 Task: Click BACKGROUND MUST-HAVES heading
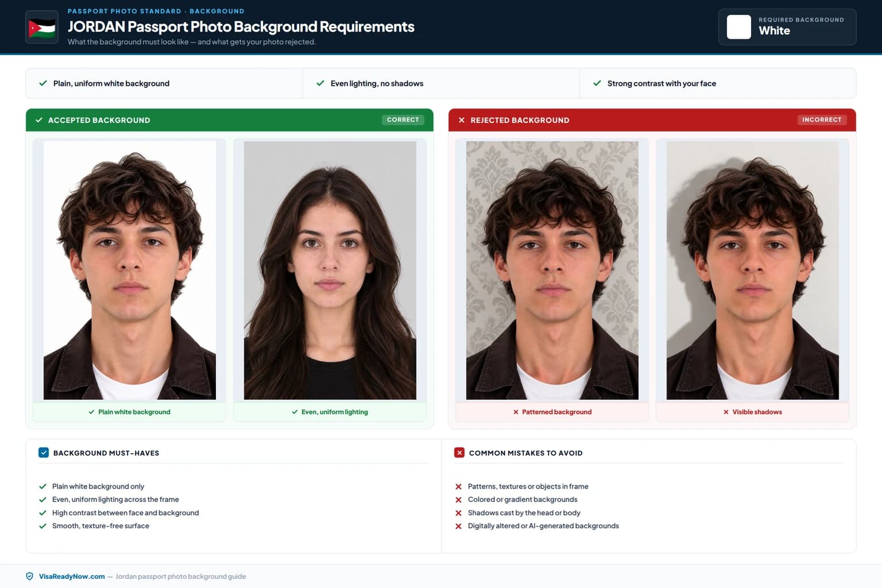[106, 453]
